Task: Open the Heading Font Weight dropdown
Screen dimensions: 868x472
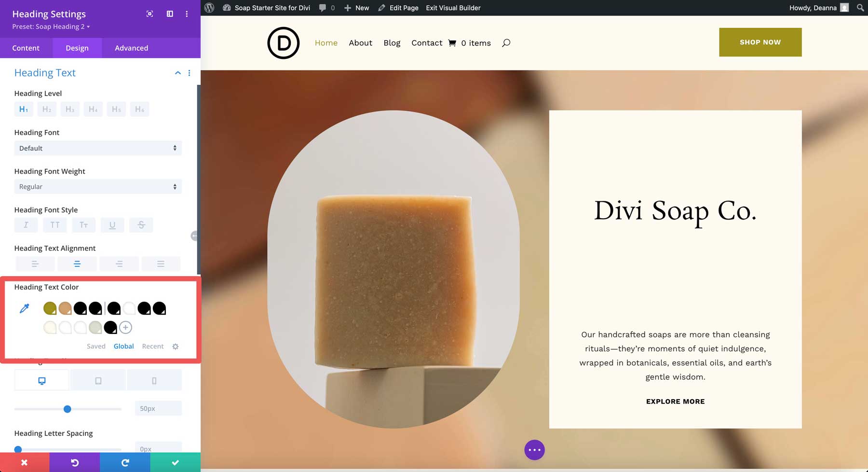Action: [x=98, y=187]
